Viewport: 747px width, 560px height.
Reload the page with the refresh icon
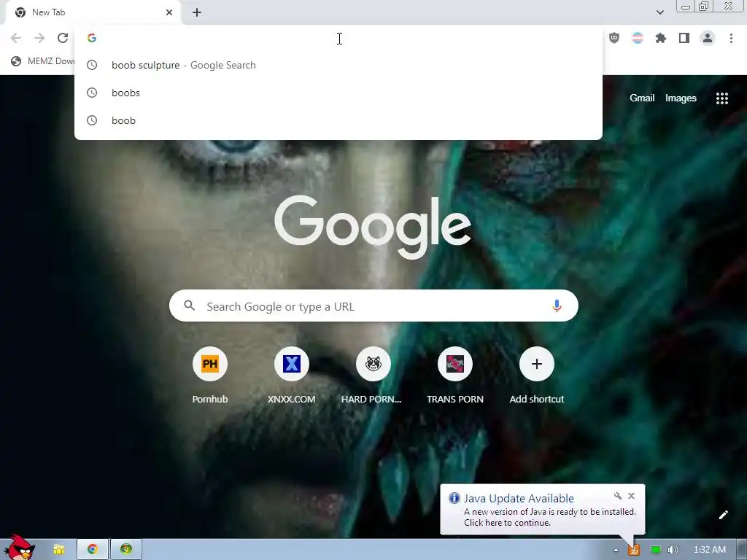63,38
